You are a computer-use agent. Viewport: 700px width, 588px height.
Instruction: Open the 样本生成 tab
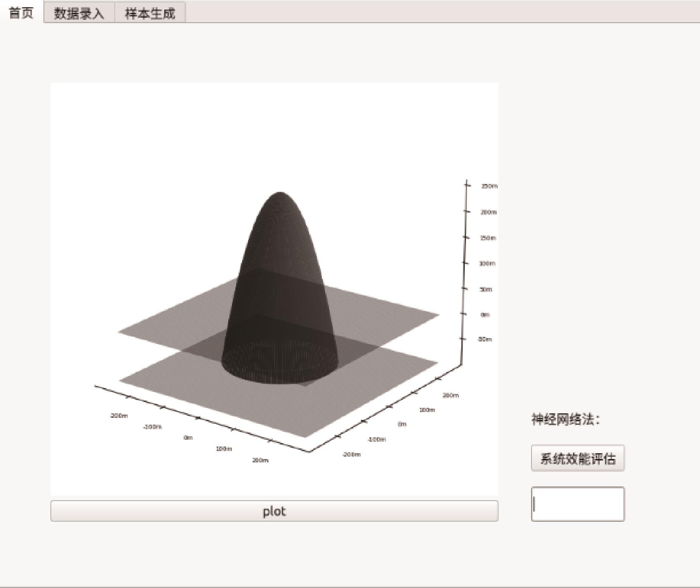coord(150,13)
